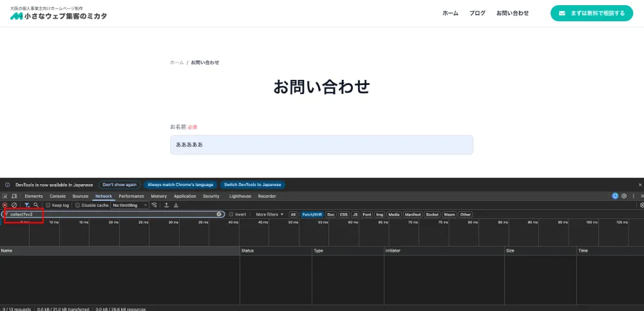
Task: Sort by the Size column header
Action: click(540, 250)
